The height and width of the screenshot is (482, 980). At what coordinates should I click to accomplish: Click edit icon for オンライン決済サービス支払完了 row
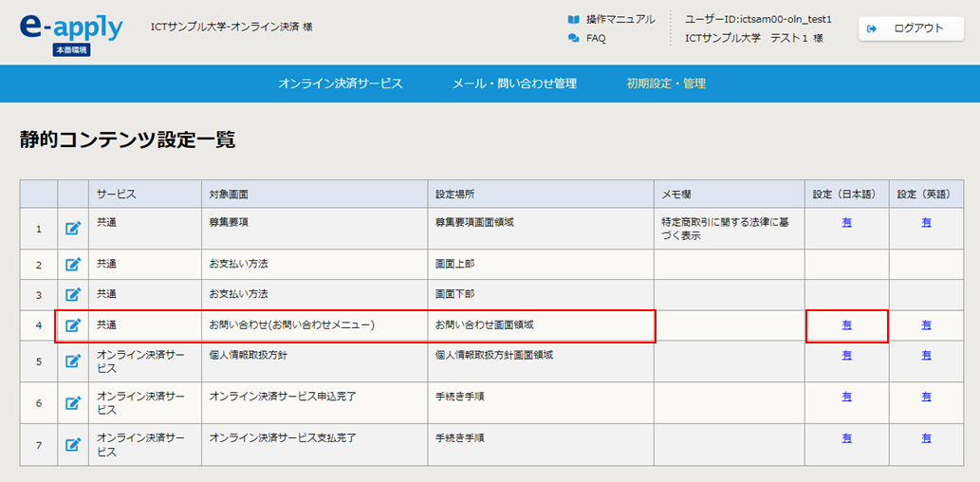(73, 444)
